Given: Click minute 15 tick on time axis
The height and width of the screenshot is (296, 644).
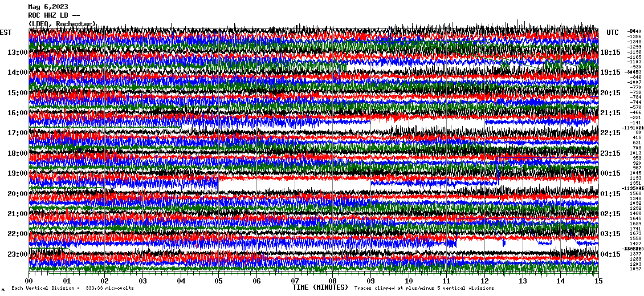Looking at the screenshot, I should click(598, 281).
